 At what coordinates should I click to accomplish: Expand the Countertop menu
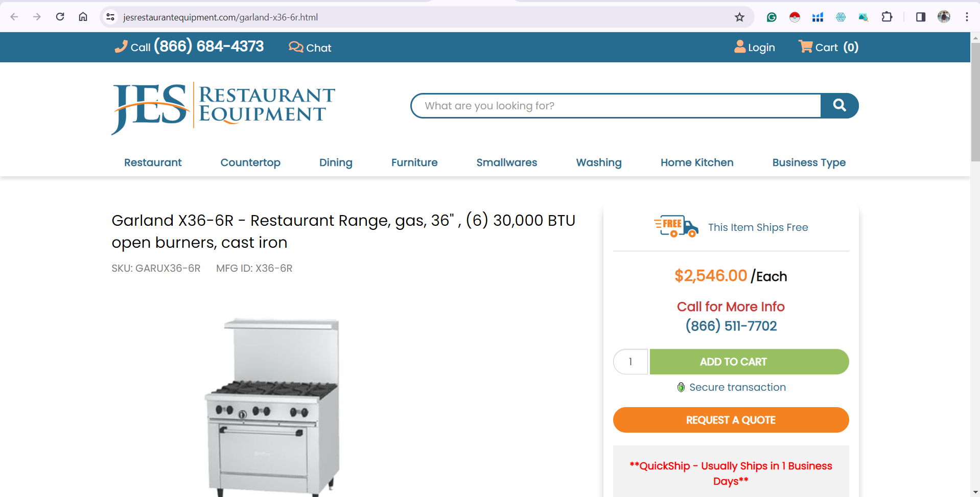click(250, 162)
